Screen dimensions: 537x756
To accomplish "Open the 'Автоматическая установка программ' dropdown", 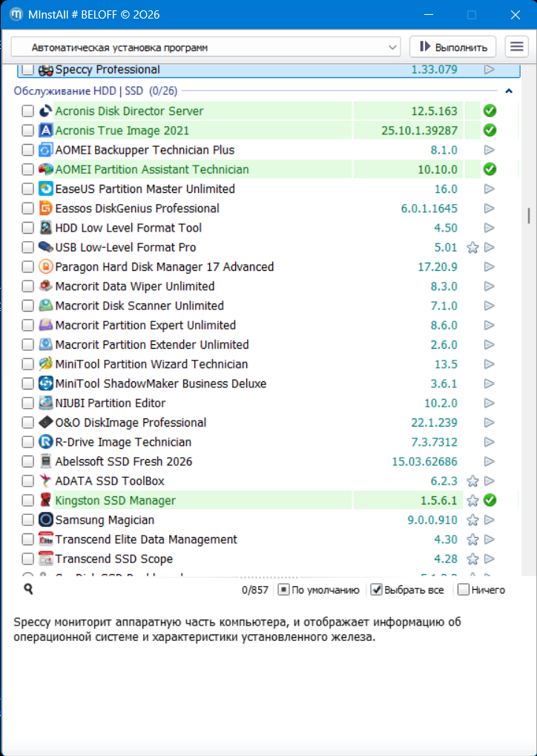I will [206, 47].
